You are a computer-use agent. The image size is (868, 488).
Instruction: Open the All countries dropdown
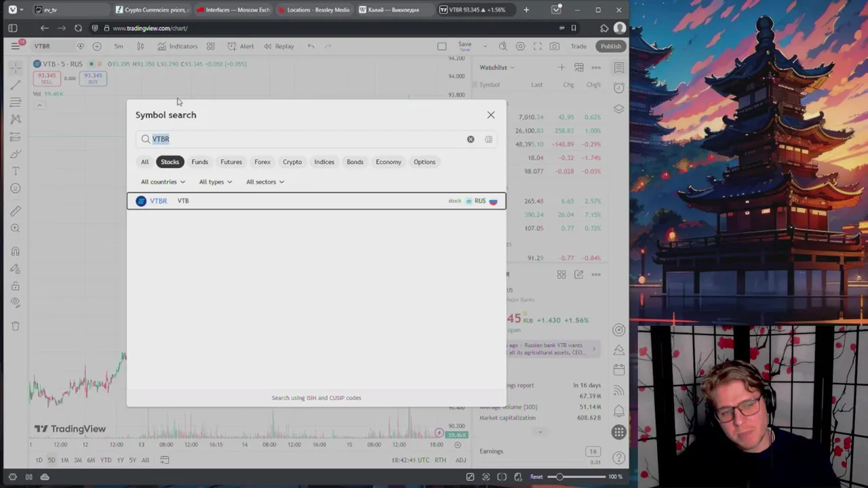coord(163,182)
